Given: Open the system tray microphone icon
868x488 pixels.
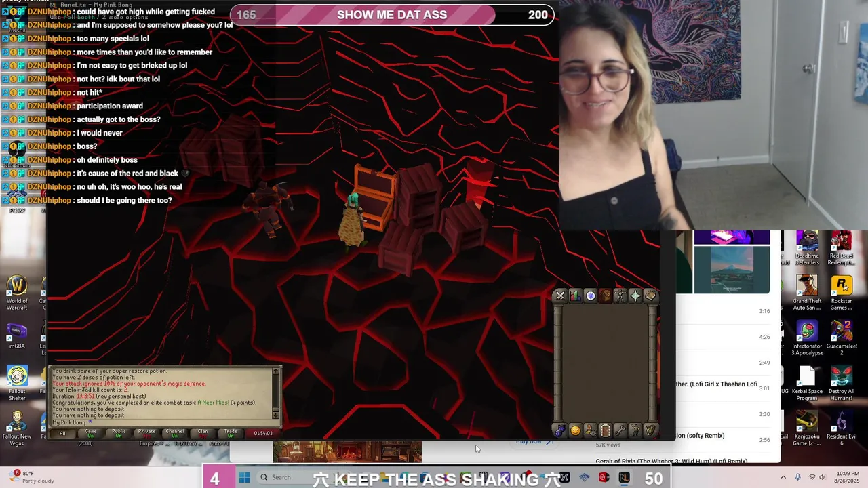Looking at the screenshot, I should tap(798, 477).
